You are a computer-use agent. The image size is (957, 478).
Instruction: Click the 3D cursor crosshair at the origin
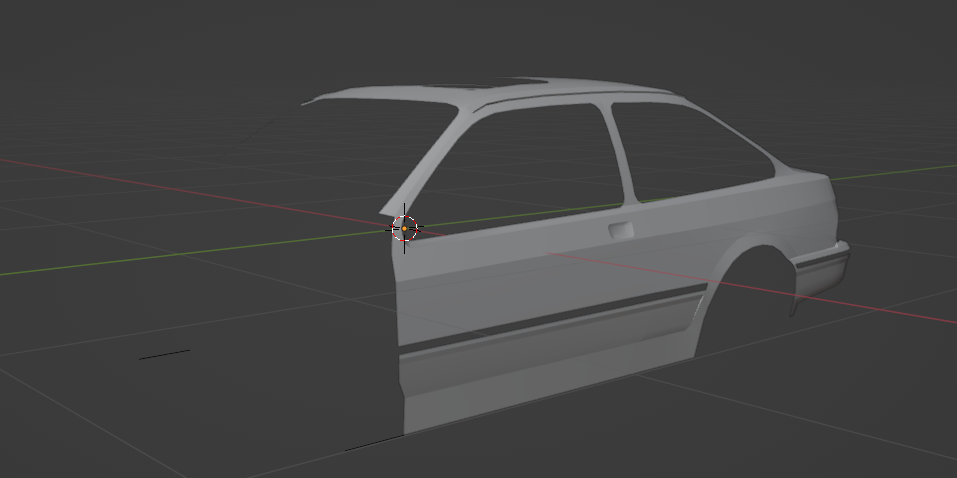404,228
